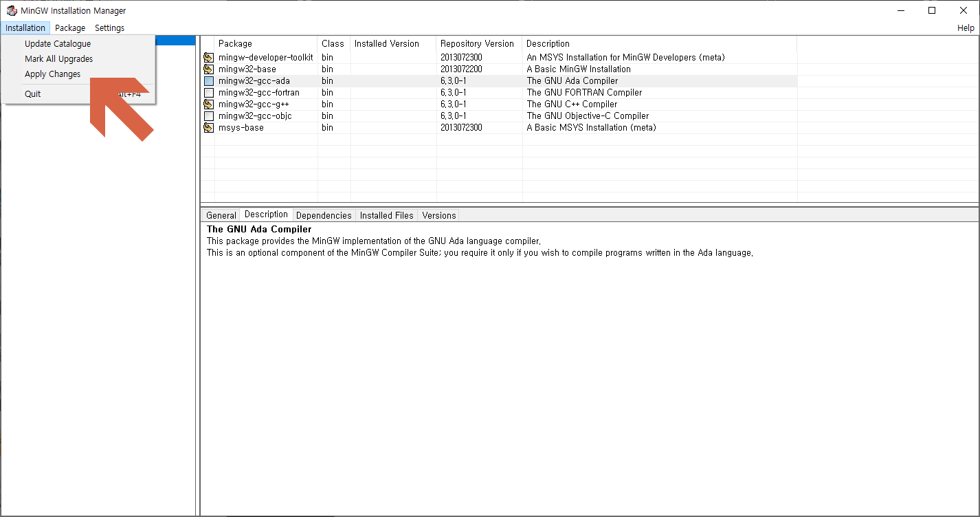Mark the mingw32-gcc-fortran checkbox

(208, 93)
